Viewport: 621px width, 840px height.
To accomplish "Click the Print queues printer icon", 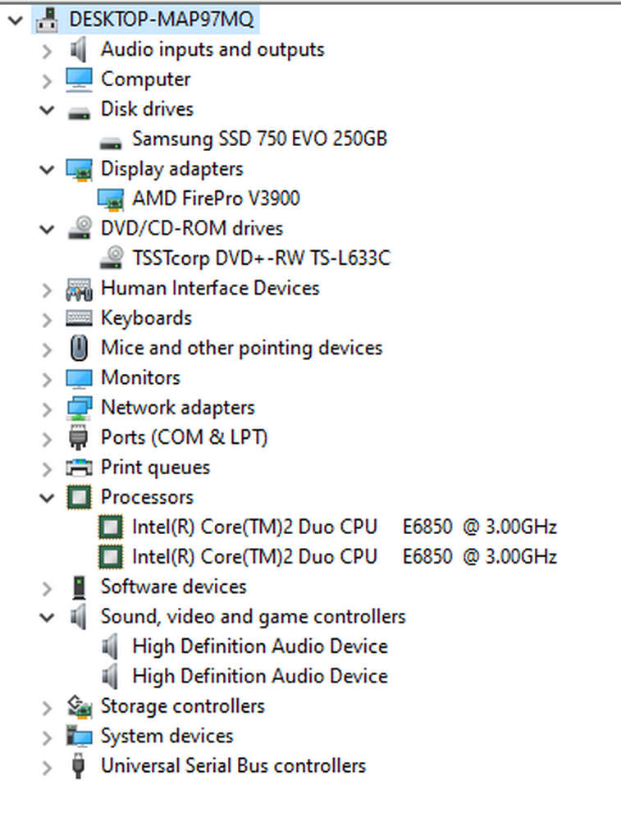I will point(79,467).
